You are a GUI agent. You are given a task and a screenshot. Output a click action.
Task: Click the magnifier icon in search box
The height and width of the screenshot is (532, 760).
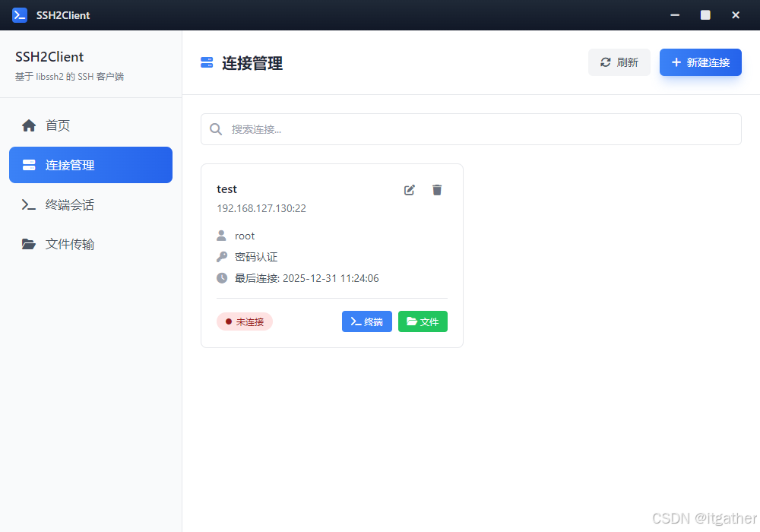tap(216, 129)
